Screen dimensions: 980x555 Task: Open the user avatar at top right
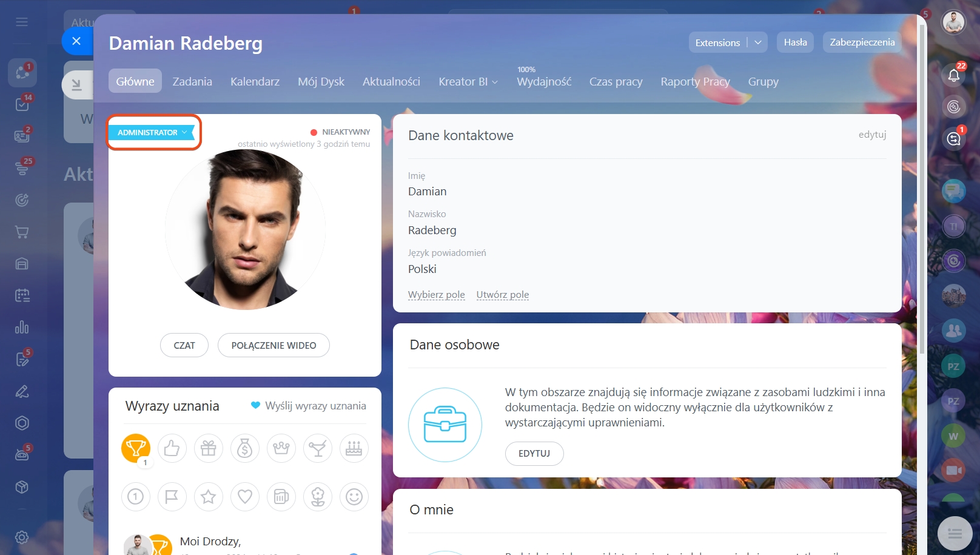(x=953, y=22)
